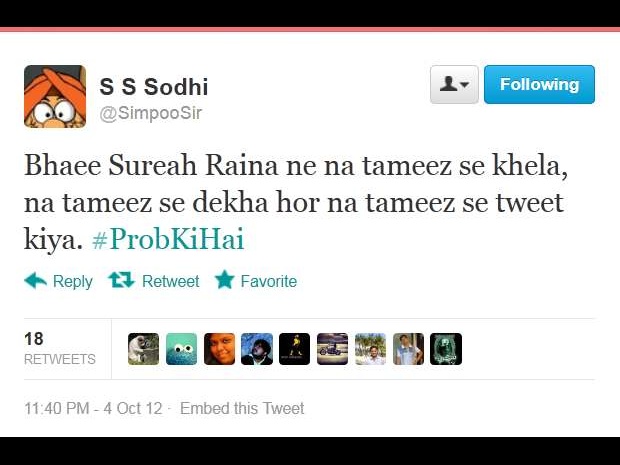This screenshot has height=465, width=620.
Task: Open the @SimpooSir handle
Action: (151, 113)
